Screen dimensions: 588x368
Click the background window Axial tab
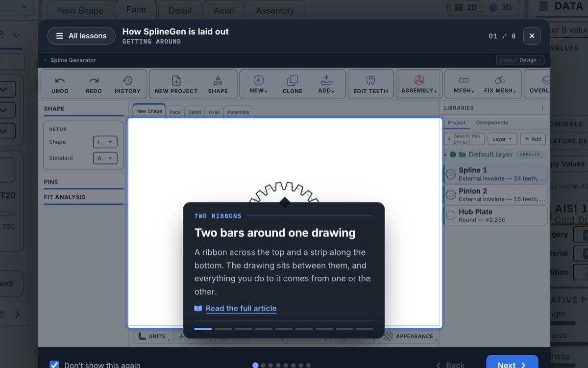pos(223,10)
